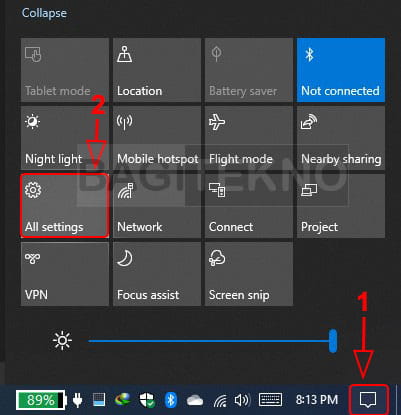
Task: Open Project display options tile
Action: click(341, 206)
